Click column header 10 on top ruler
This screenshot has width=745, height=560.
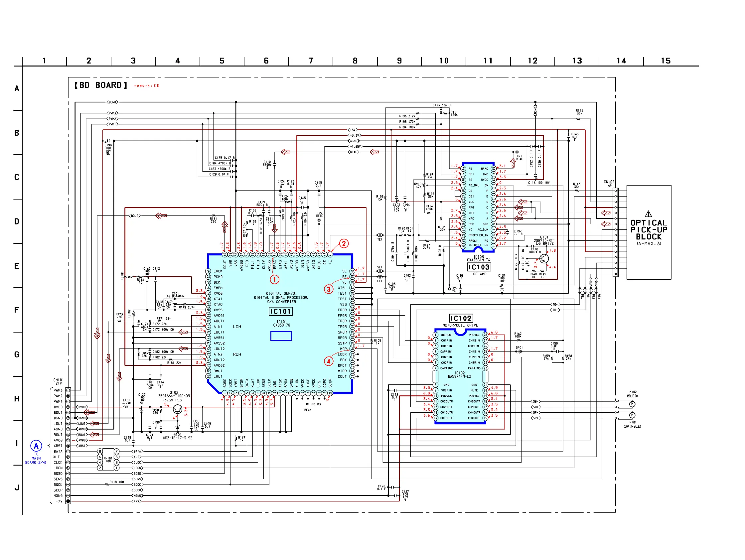444,61
